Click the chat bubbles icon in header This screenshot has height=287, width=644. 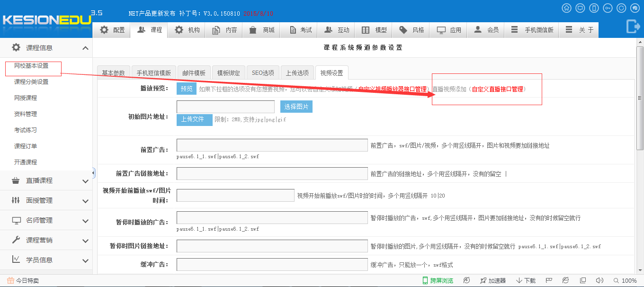(635, 8)
